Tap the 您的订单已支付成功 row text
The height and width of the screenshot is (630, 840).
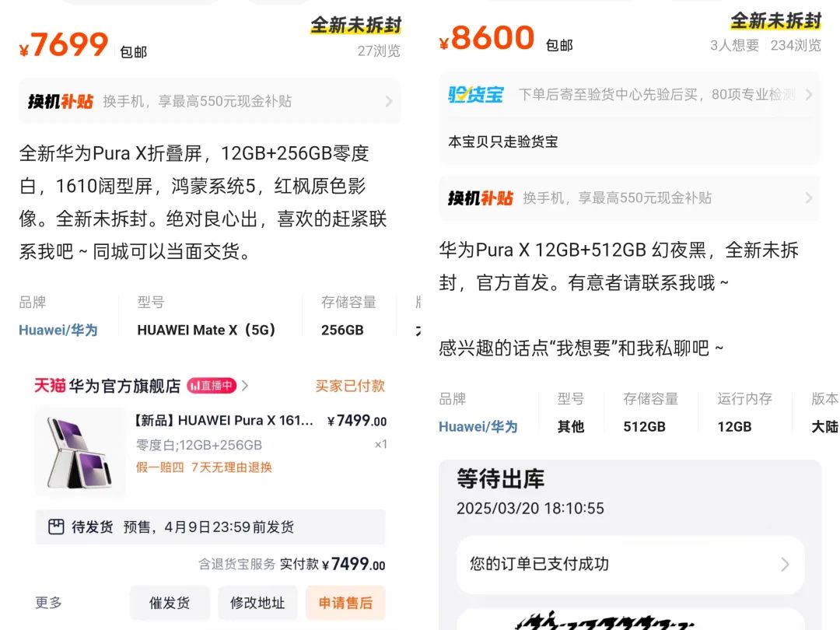tap(540, 564)
